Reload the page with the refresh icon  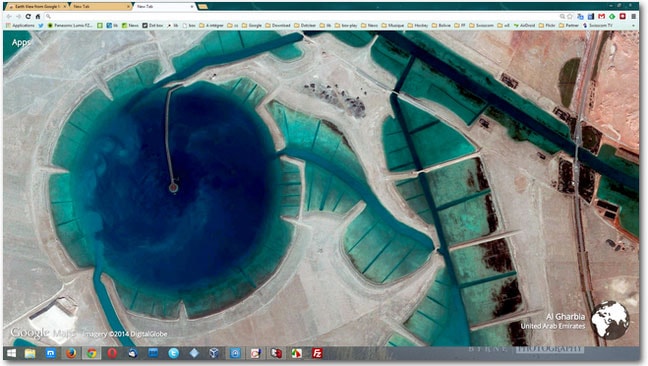click(x=28, y=17)
